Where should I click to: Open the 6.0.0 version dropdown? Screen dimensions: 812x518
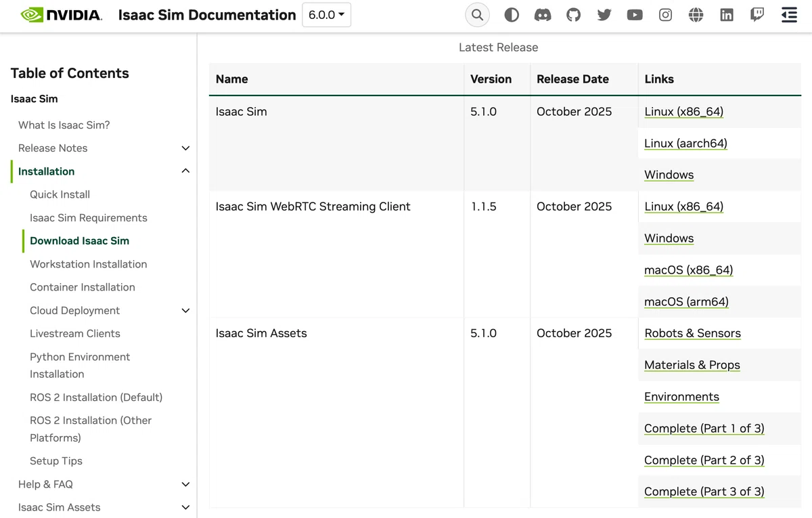(326, 15)
